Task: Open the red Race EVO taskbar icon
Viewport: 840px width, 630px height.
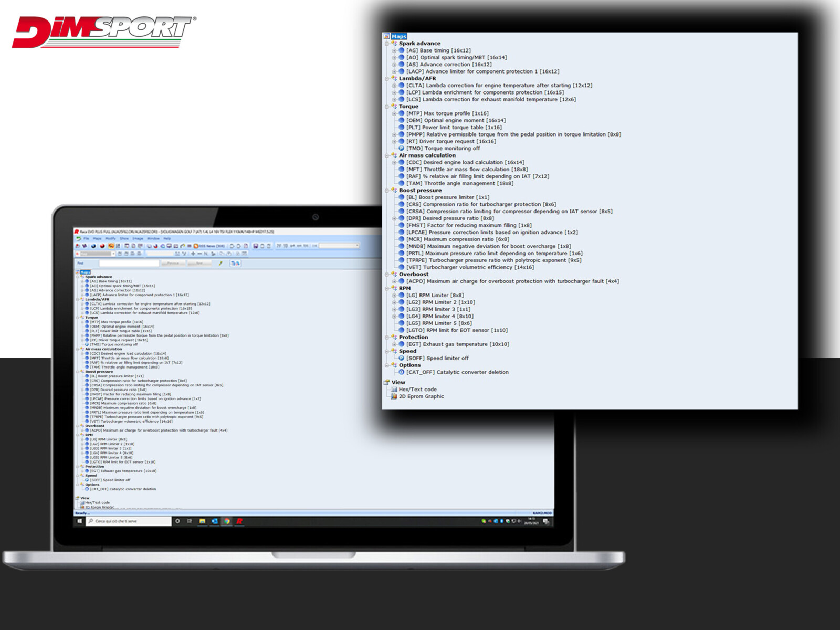Action: click(239, 521)
